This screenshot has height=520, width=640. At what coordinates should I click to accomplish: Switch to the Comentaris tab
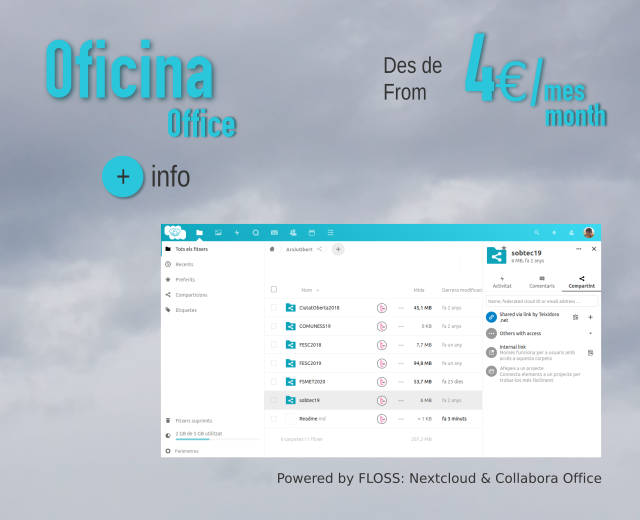pos(542,282)
